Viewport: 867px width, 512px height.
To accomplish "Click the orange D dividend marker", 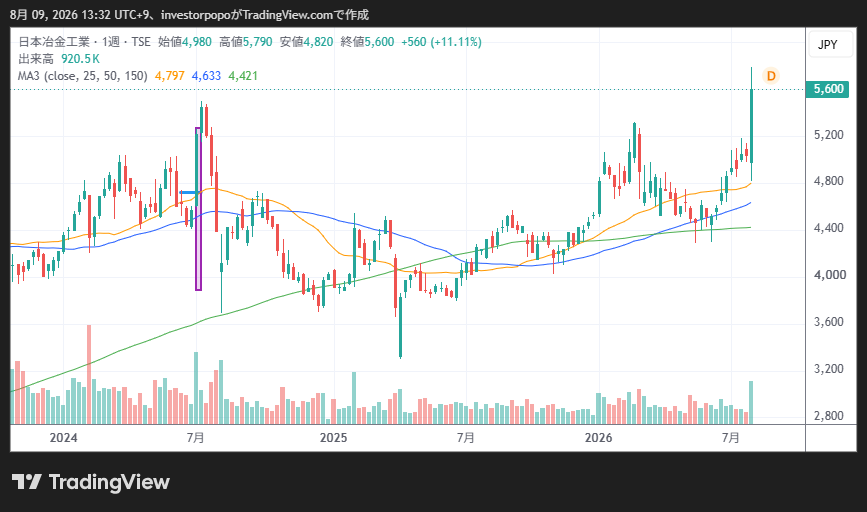I will pyautogui.click(x=771, y=76).
